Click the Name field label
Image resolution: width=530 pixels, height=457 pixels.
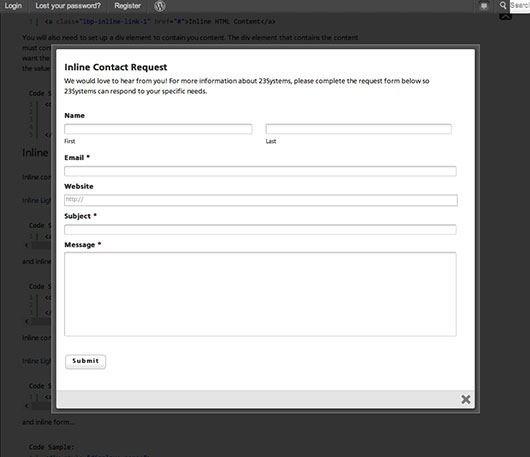pos(74,116)
